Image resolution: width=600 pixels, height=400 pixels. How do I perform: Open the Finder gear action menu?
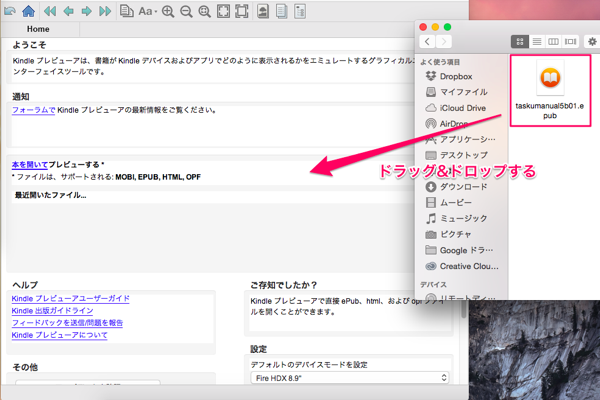(592, 41)
